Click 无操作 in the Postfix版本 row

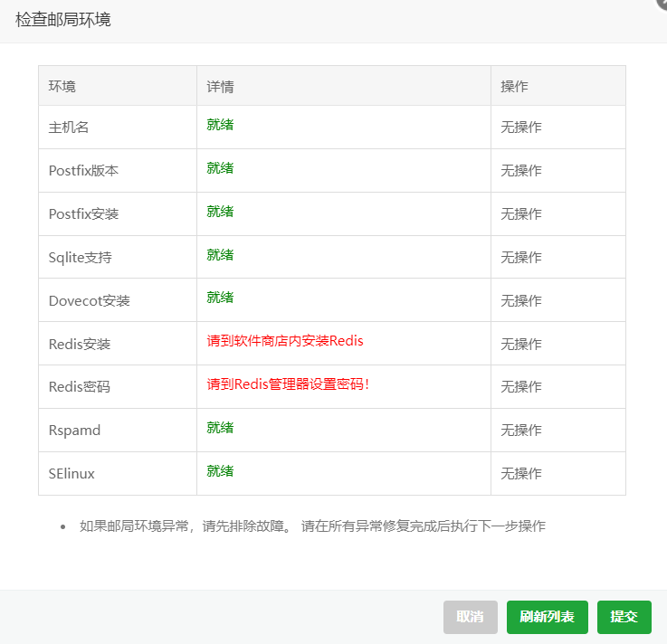(x=521, y=170)
